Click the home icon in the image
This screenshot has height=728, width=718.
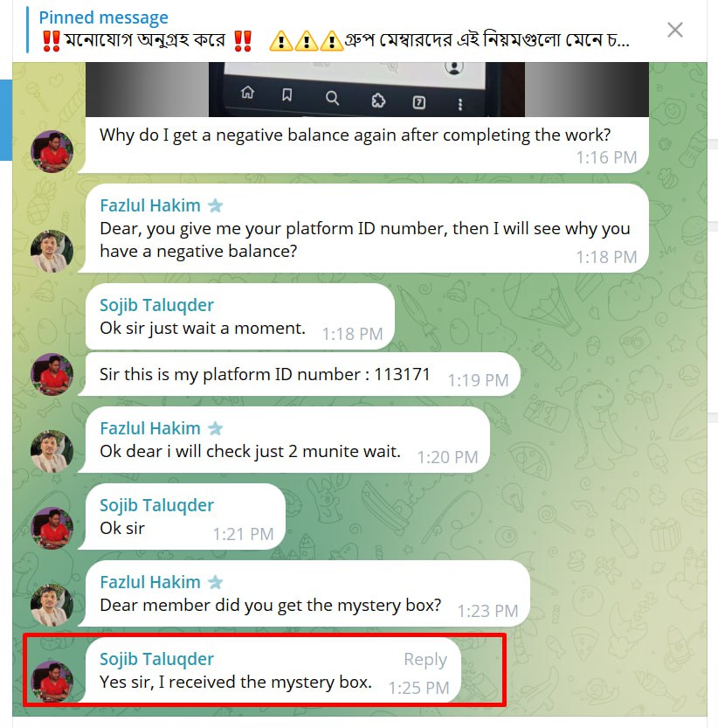pyautogui.click(x=247, y=93)
